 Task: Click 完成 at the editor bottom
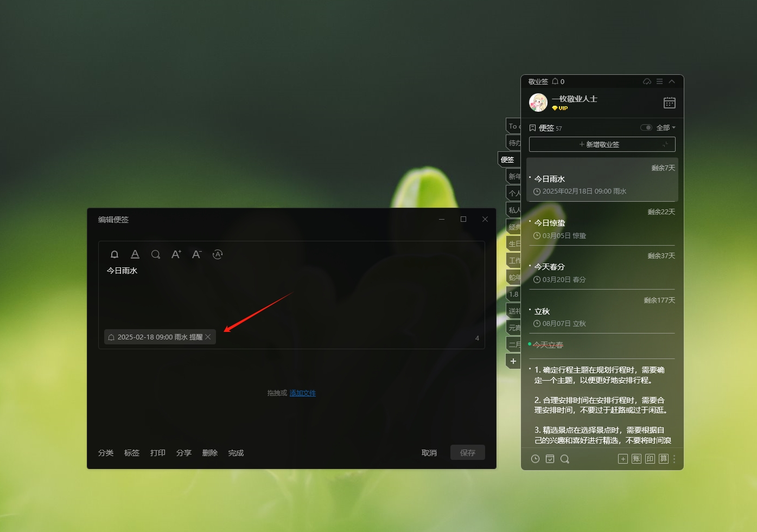point(236,453)
